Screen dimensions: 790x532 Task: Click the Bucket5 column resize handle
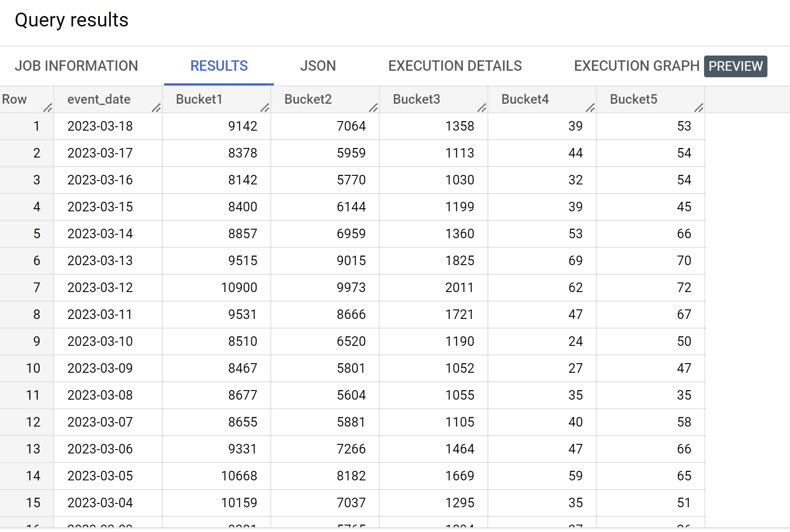[x=699, y=108]
